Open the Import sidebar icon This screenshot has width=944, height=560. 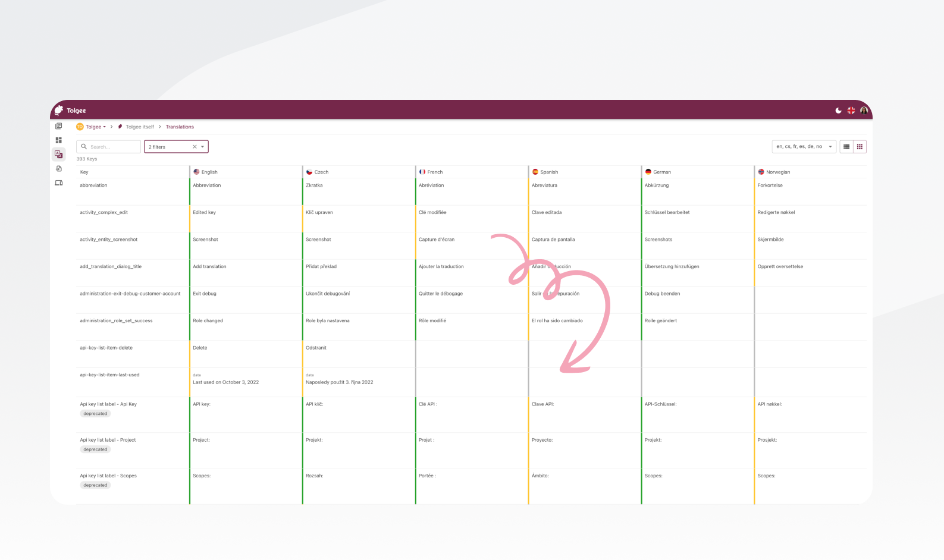pos(58,169)
